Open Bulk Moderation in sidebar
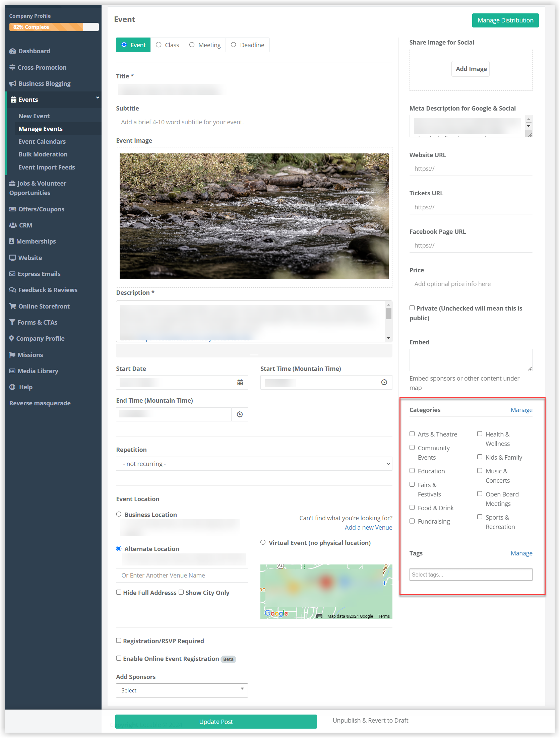560x738 pixels. coord(43,154)
